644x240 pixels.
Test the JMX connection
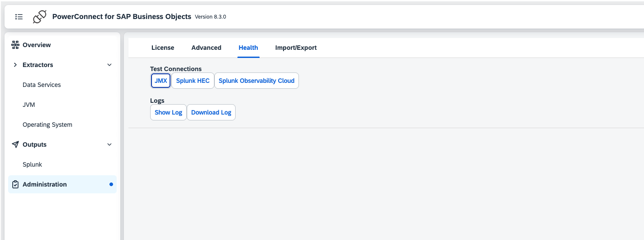(161, 81)
